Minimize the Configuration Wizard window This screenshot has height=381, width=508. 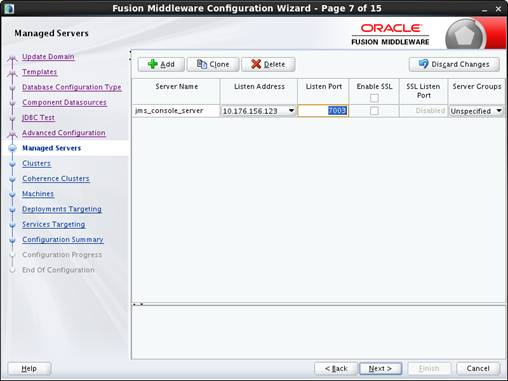(x=485, y=10)
